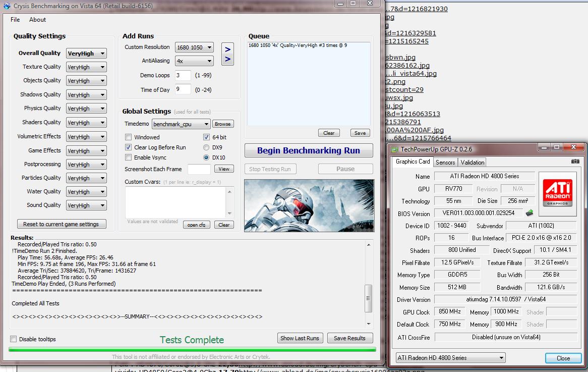The width and height of the screenshot is (588, 372).
Task: Open the Overall Quality dropdown
Action: pos(86,54)
